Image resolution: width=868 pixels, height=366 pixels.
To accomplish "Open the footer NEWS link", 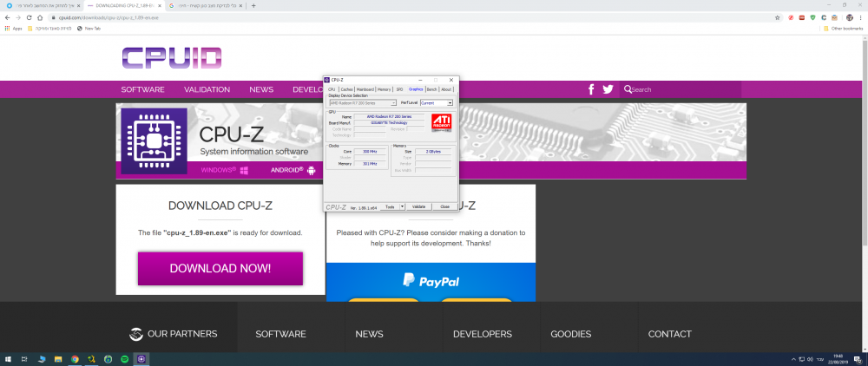I will (x=369, y=335).
